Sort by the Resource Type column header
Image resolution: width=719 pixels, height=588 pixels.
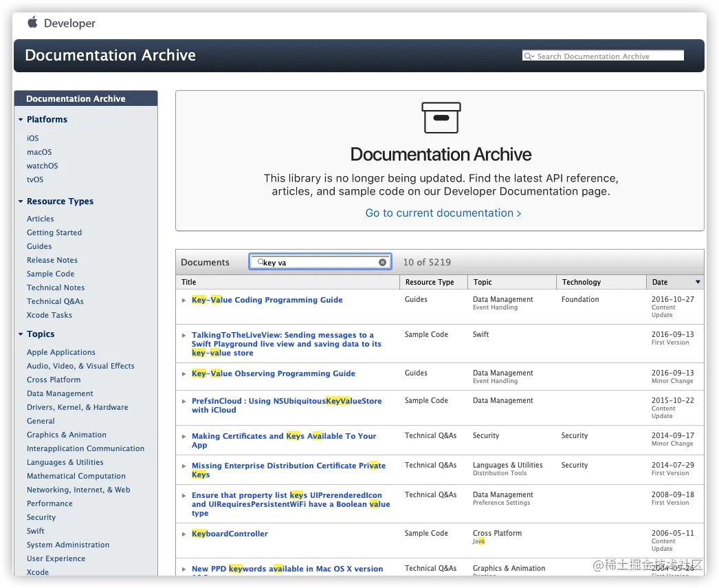(433, 282)
